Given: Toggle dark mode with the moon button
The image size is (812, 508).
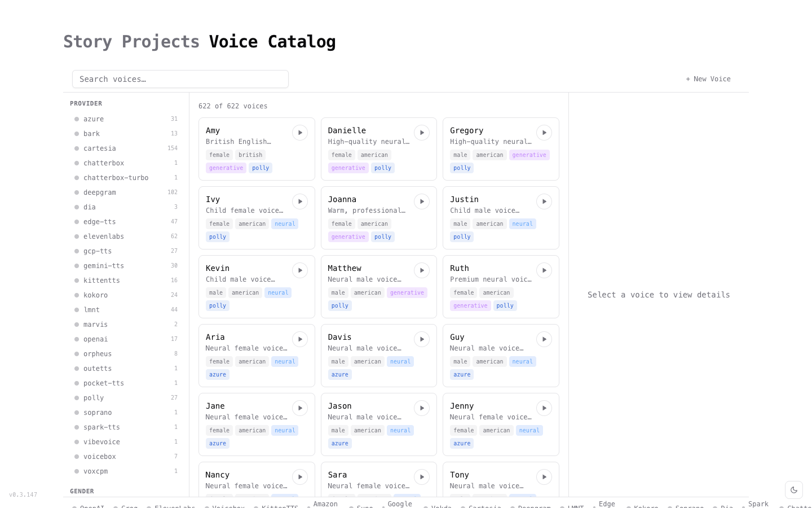Looking at the screenshot, I should 794,490.
